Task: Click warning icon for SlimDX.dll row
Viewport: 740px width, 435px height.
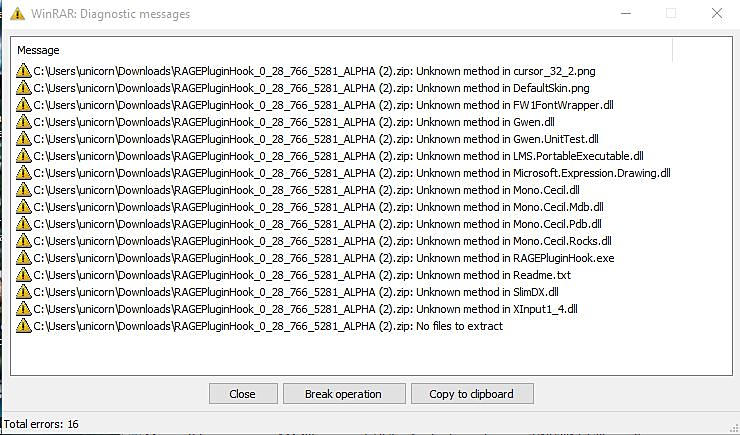Action: [x=24, y=292]
